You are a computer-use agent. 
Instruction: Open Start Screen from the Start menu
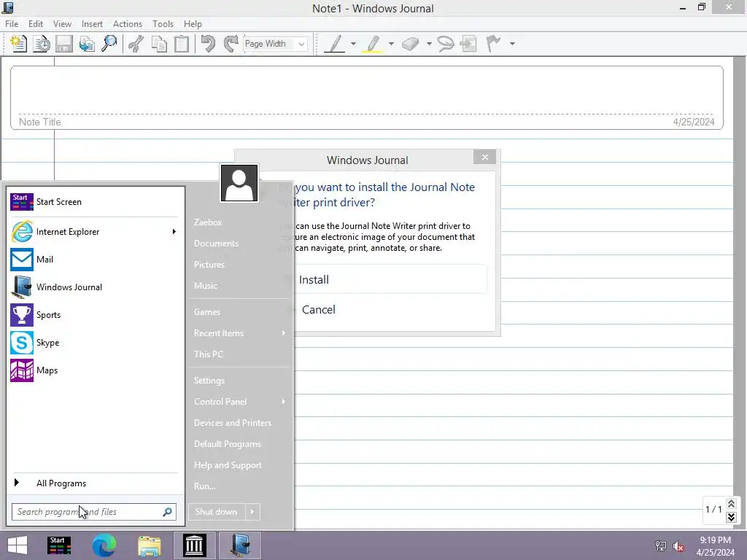coord(94,202)
